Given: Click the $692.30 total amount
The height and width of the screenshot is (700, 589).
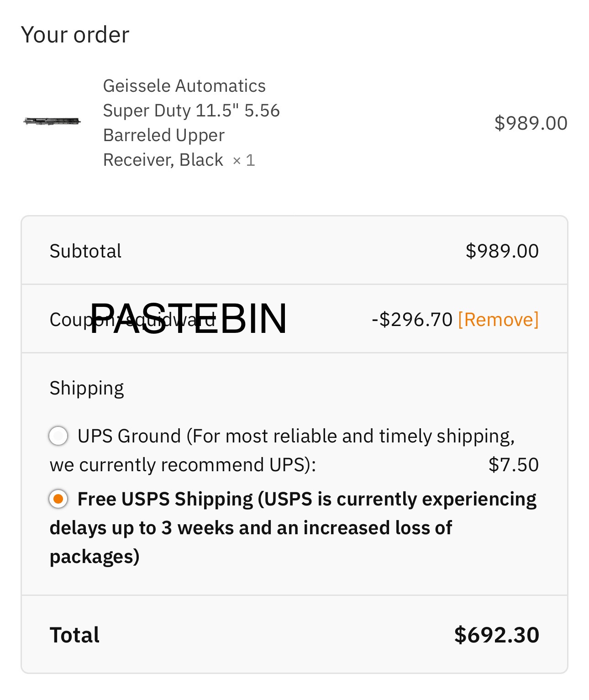Looking at the screenshot, I should (497, 635).
